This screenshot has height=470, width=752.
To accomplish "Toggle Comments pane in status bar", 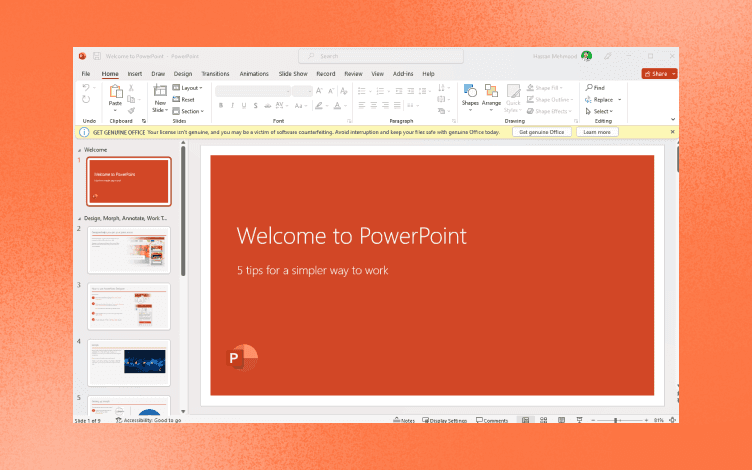I will pos(492,420).
